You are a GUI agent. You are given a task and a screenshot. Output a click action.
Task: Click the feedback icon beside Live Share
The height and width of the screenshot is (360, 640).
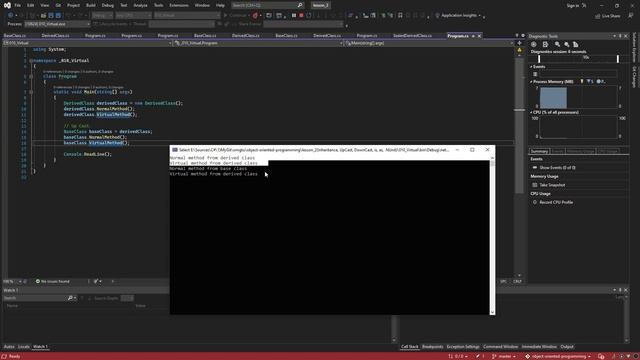(x=631, y=16)
